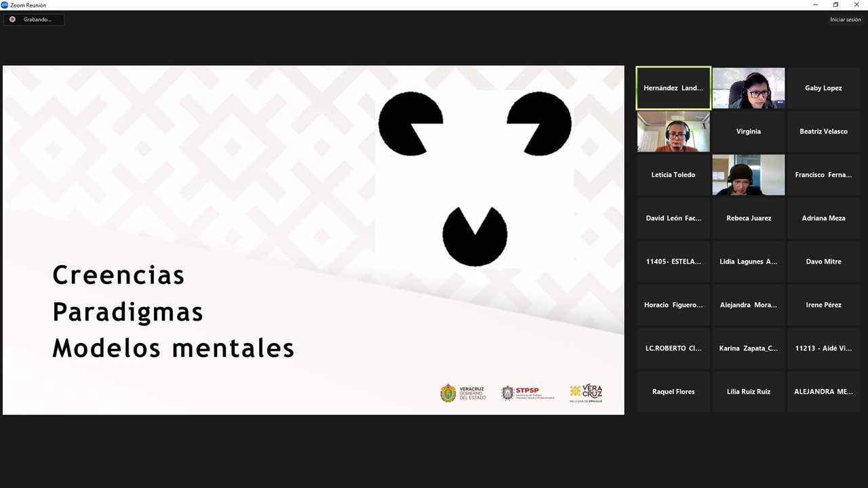
Task: Click the STPSP logo on the slide
Action: tap(527, 393)
